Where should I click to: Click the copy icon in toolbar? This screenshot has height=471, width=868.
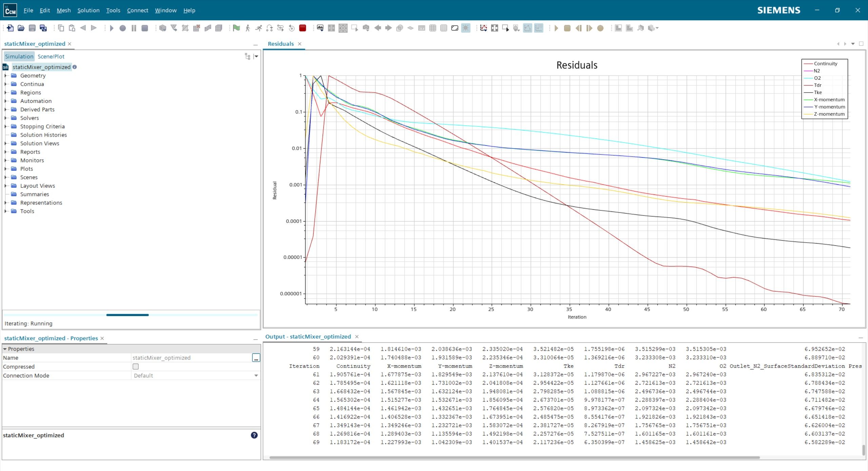61,28
